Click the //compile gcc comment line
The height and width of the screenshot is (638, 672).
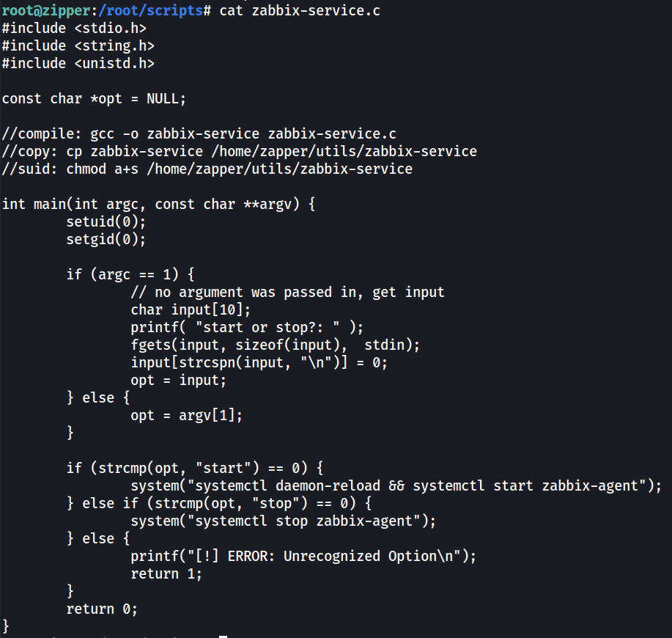tap(199, 133)
